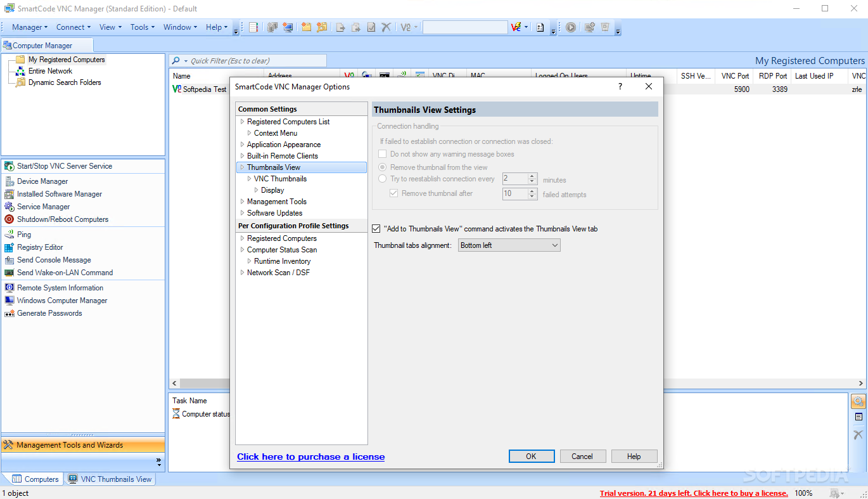
Task: Click the move item toolbar icon
Action: (x=341, y=27)
